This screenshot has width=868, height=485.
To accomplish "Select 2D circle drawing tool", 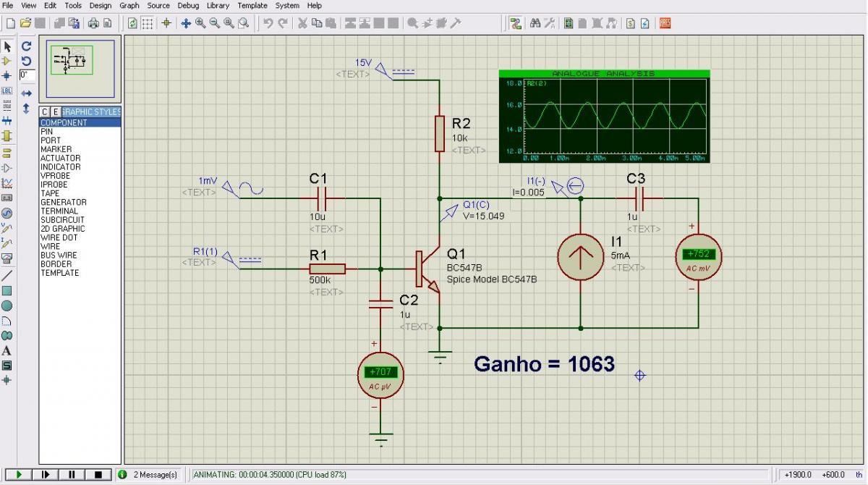I will click(7, 305).
